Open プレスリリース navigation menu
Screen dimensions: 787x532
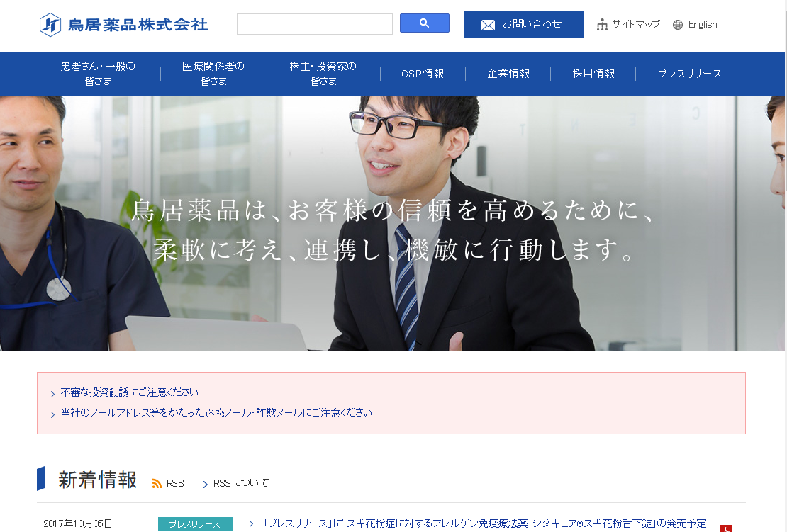click(690, 74)
